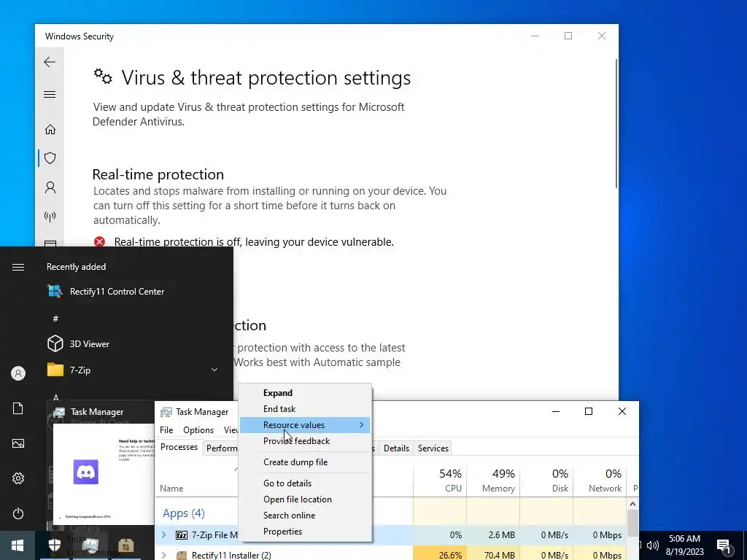Sort processes by Network column
The width and height of the screenshot is (747, 560).
tap(600, 481)
